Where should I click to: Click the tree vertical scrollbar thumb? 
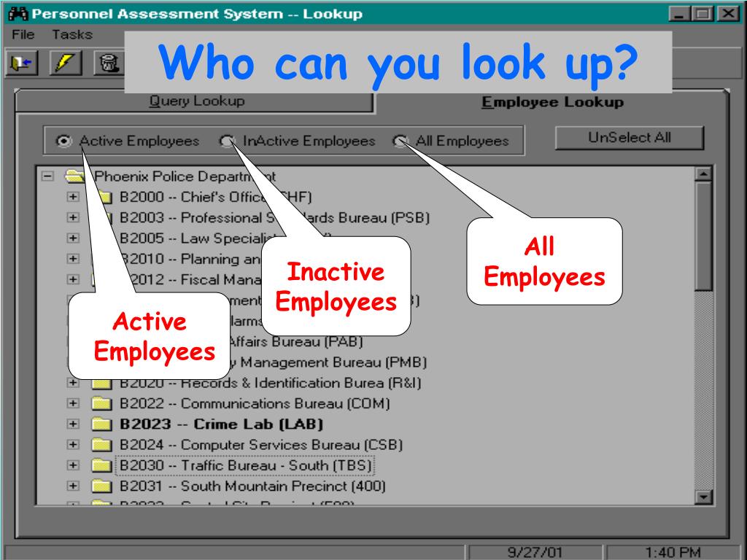pos(703,236)
